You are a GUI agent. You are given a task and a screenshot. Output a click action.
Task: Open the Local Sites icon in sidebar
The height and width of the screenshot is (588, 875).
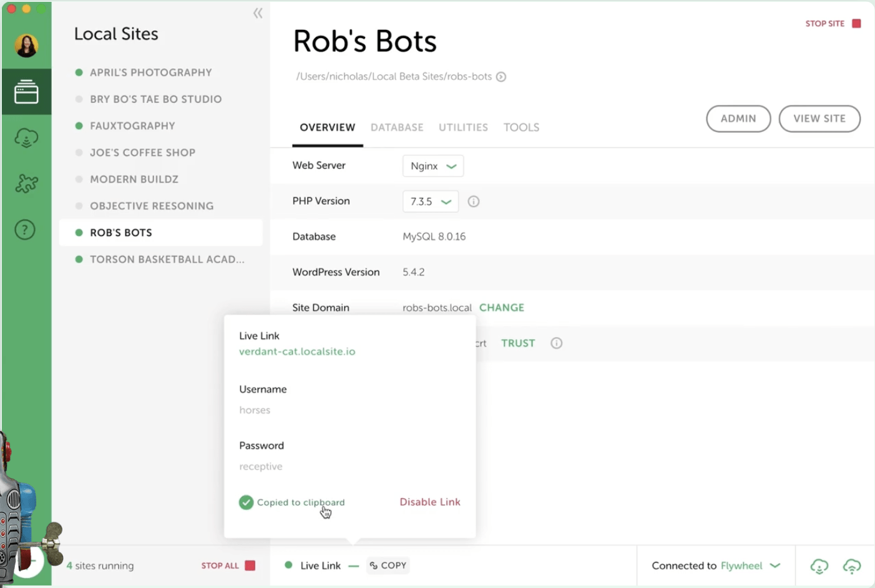26,92
